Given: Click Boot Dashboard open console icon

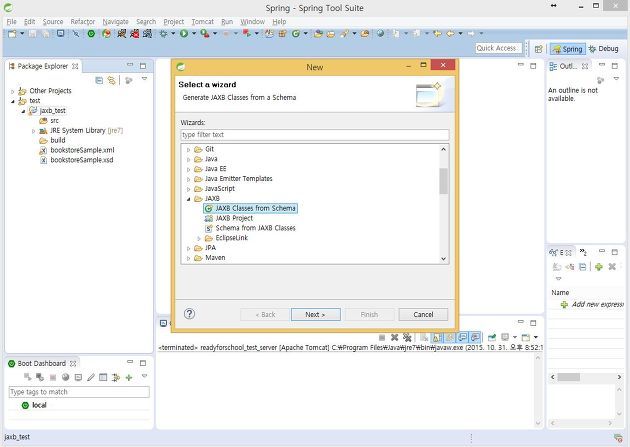Looking at the screenshot, I should click(x=78, y=378).
